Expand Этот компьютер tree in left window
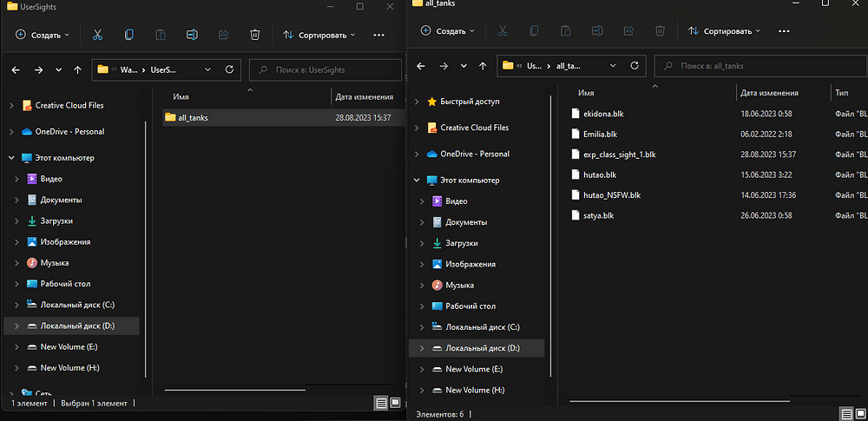This screenshot has width=868, height=421. click(x=11, y=158)
